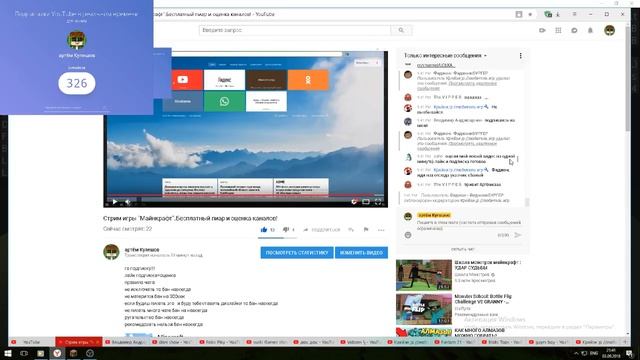The image size is (640, 360).
Task: Open emoji picker in chat input
Action: pyautogui.click(x=408, y=235)
